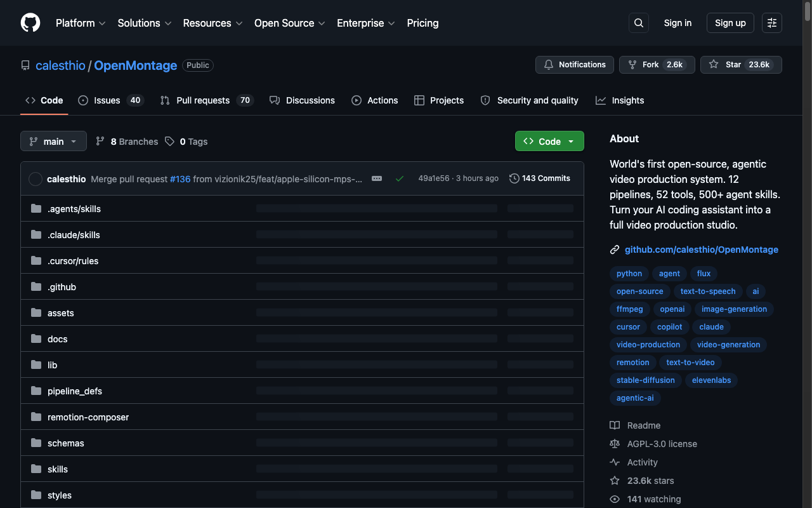Switch to the Issues tab
Image resolution: width=812 pixels, height=508 pixels.
click(111, 100)
